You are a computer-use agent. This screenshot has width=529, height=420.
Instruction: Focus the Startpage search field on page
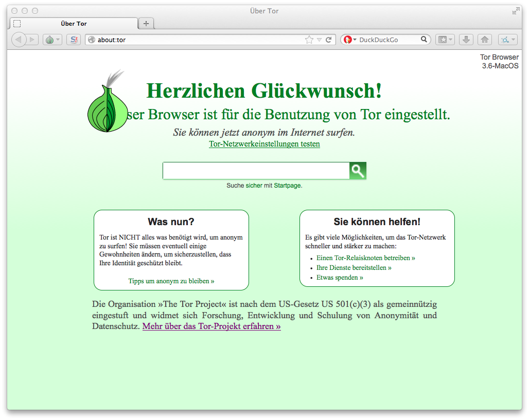256,171
